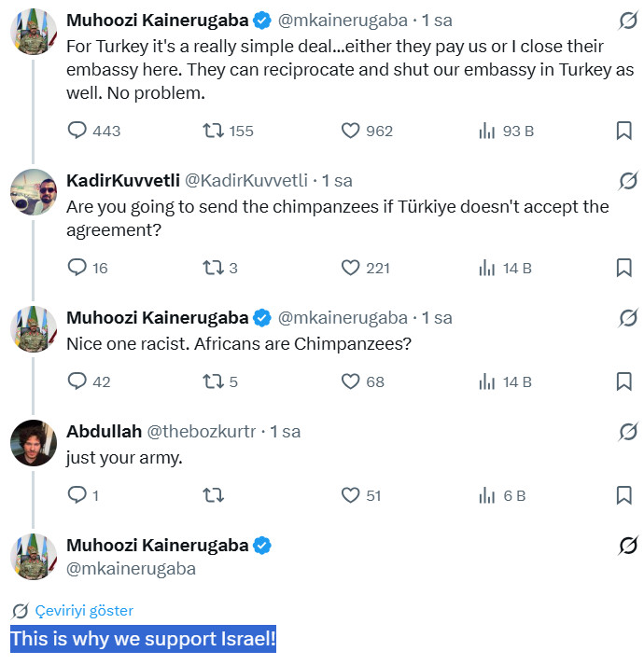Reply to the Turkey embassy deal tweet
Screen dimensions: 644x665
pos(77,132)
